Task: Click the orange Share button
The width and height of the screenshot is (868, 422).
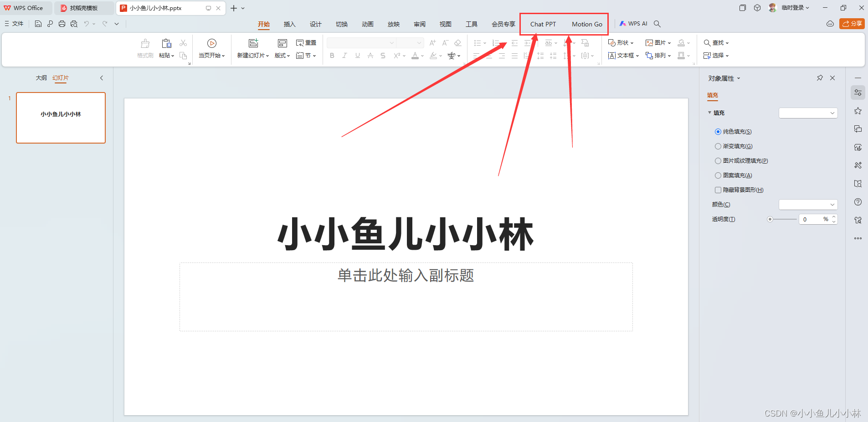Action: click(x=852, y=24)
